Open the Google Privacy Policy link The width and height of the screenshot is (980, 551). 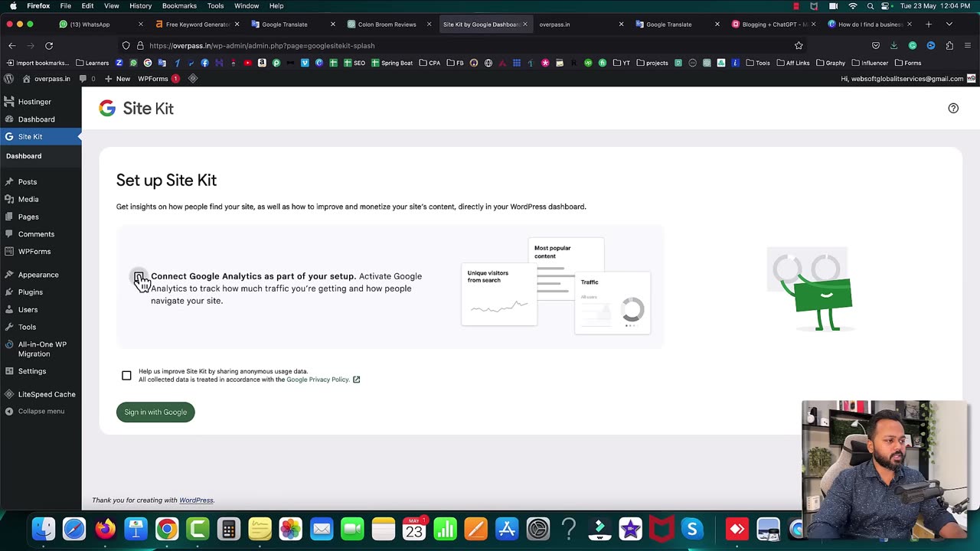[x=318, y=380]
